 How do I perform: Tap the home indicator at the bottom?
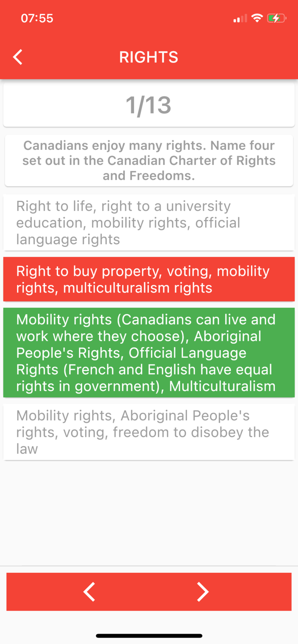tap(149, 636)
